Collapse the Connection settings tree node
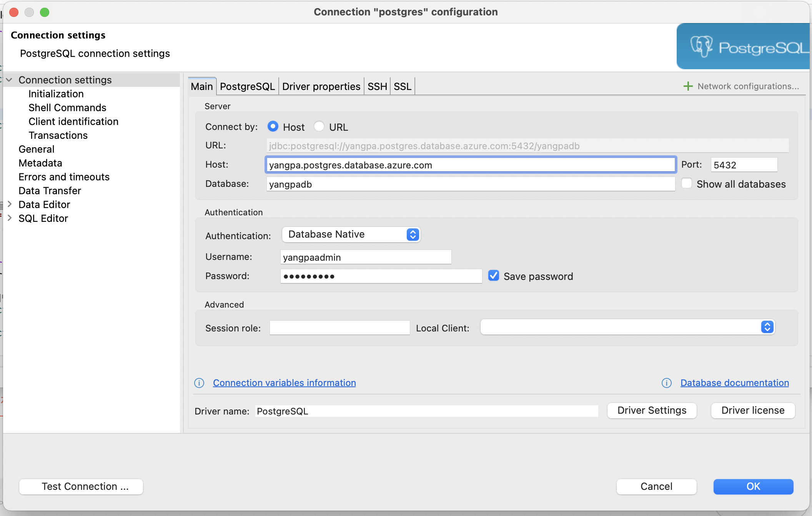The width and height of the screenshot is (812, 516). coord(10,80)
